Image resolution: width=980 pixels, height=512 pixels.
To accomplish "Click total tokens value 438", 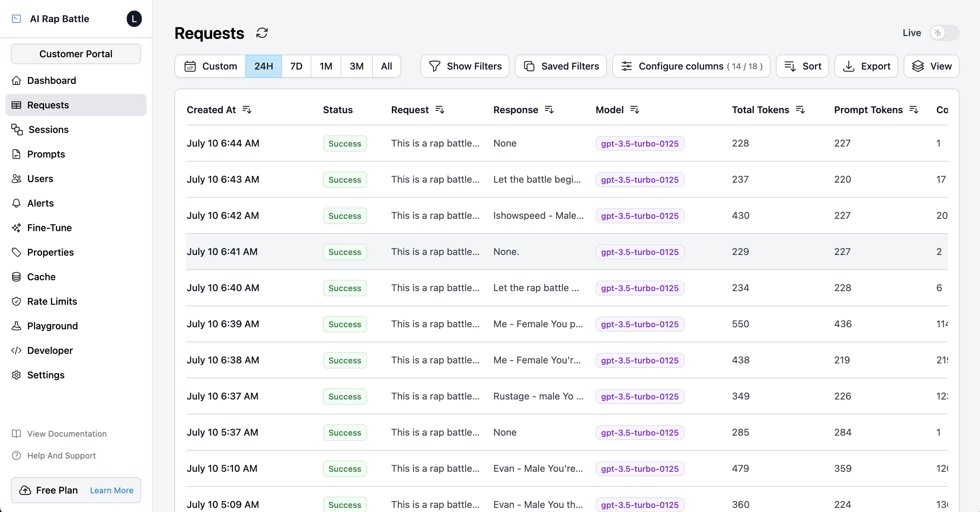I will (x=740, y=360).
